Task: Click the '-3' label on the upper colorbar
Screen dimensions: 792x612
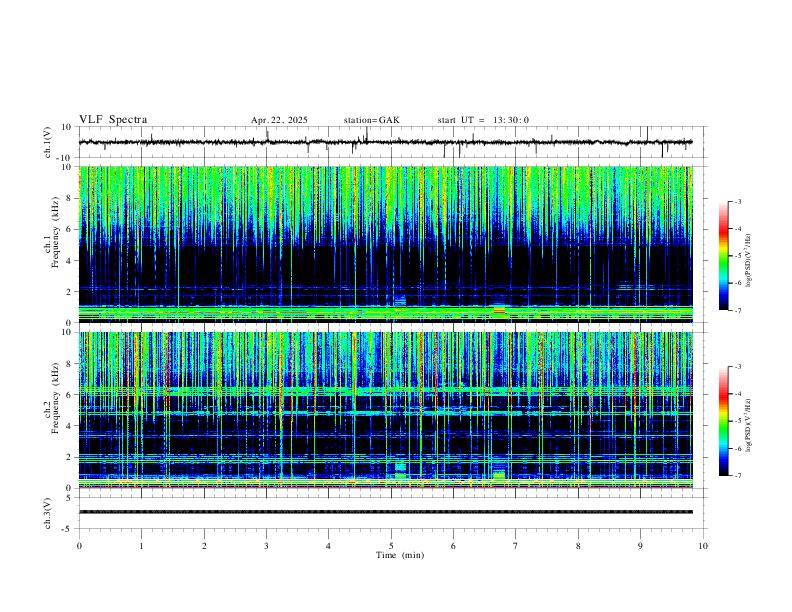Action: click(737, 201)
